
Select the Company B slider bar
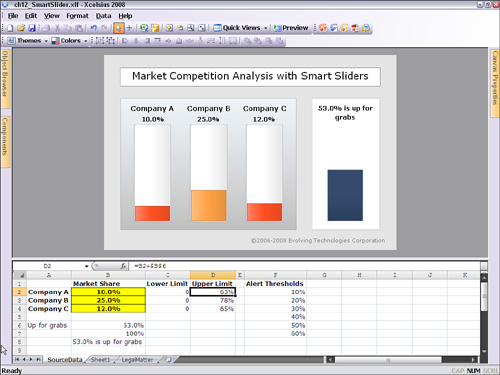(209, 173)
